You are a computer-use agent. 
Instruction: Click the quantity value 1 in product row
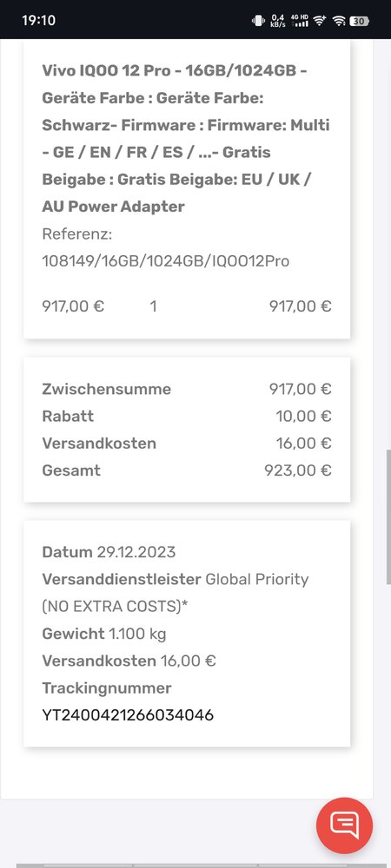pyautogui.click(x=154, y=306)
